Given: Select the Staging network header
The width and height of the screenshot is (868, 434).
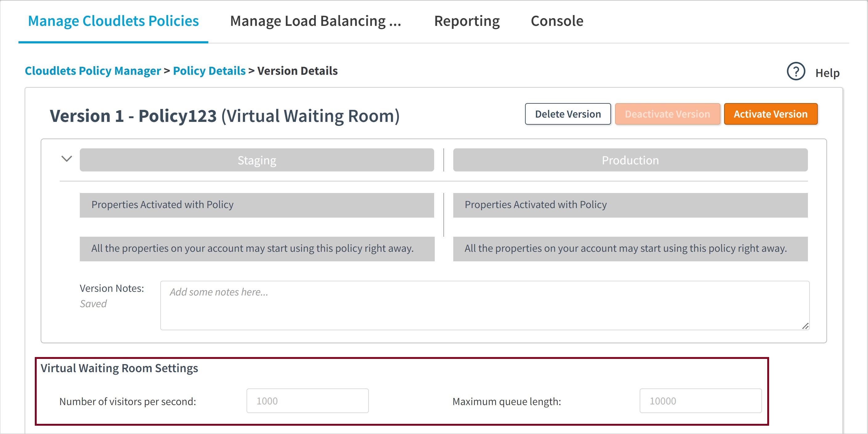Looking at the screenshot, I should coord(257,160).
